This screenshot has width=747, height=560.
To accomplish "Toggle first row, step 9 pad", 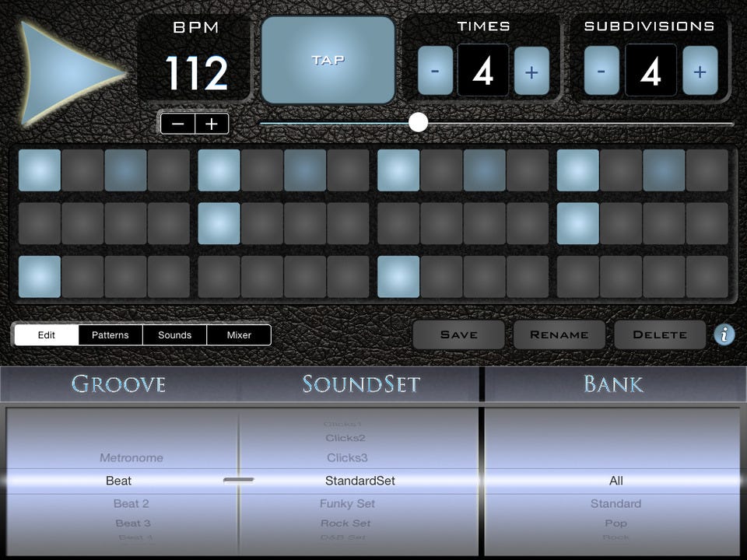I will pyautogui.click(x=398, y=170).
